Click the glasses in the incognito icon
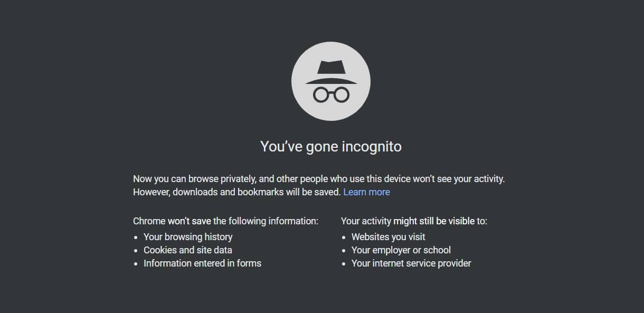644x313 pixels. point(331,95)
